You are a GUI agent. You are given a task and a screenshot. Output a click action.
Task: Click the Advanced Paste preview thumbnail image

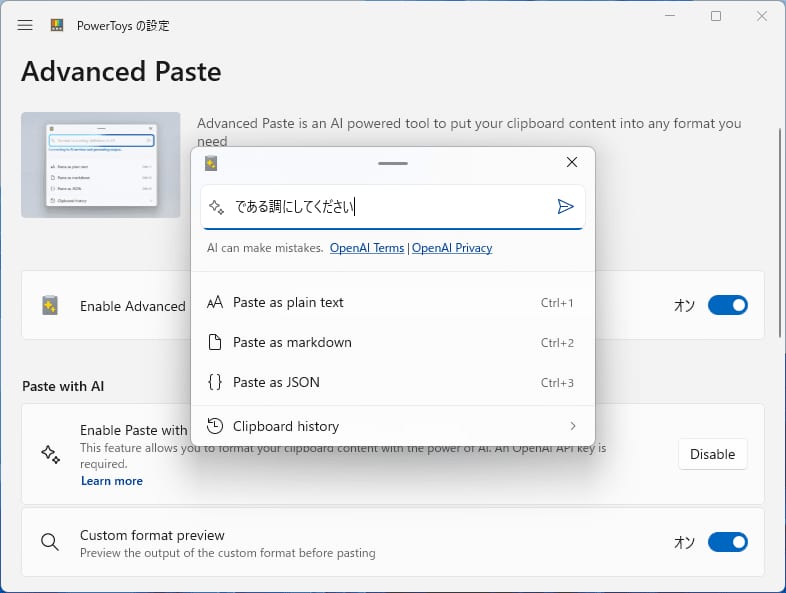[100, 165]
